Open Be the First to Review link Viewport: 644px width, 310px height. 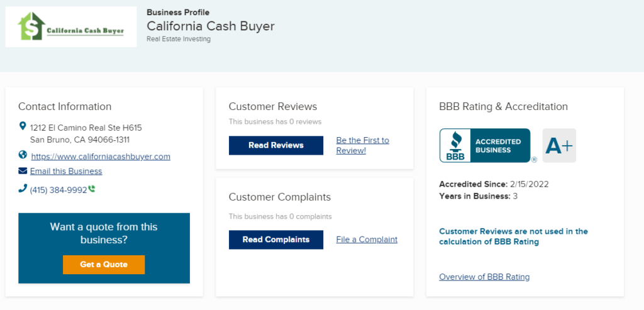(x=363, y=145)
